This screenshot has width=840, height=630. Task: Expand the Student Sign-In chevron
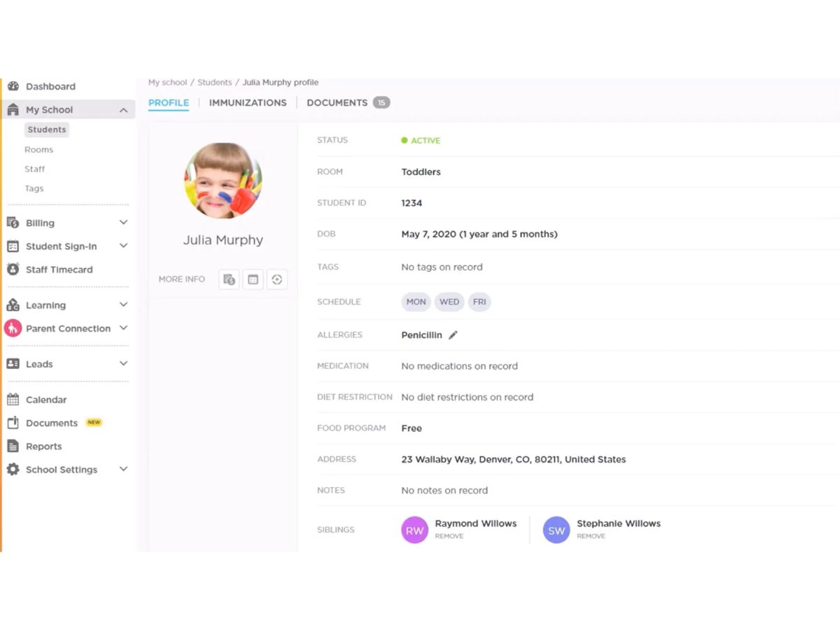click(123, 246)
